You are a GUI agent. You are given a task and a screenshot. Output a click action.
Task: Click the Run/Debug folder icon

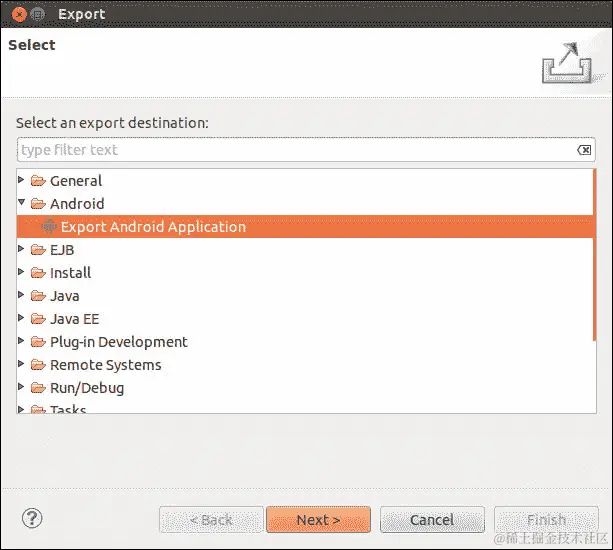(38, 388)
